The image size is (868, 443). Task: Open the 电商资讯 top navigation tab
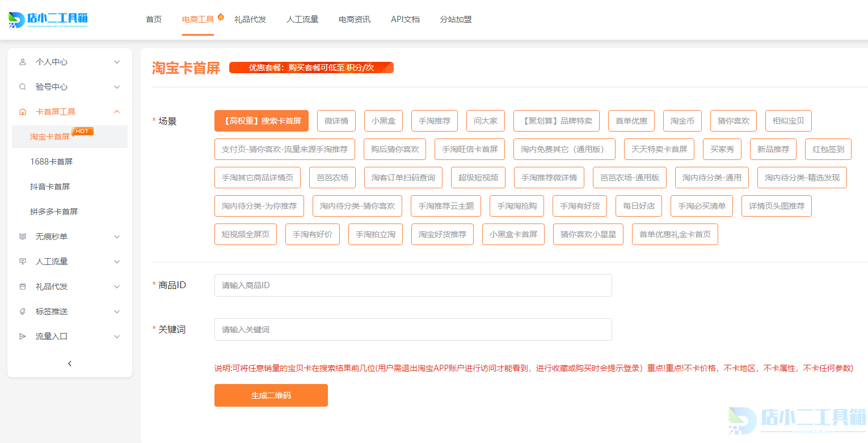[355, 19]
